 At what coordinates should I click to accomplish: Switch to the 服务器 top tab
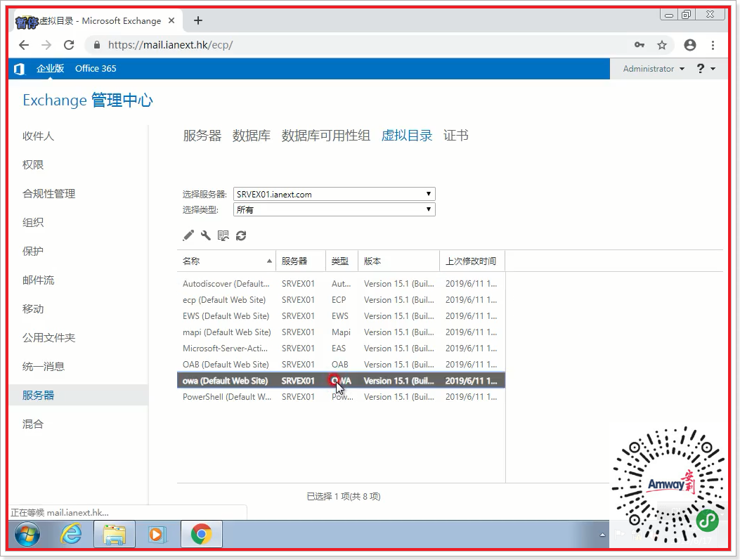(202, 136)
